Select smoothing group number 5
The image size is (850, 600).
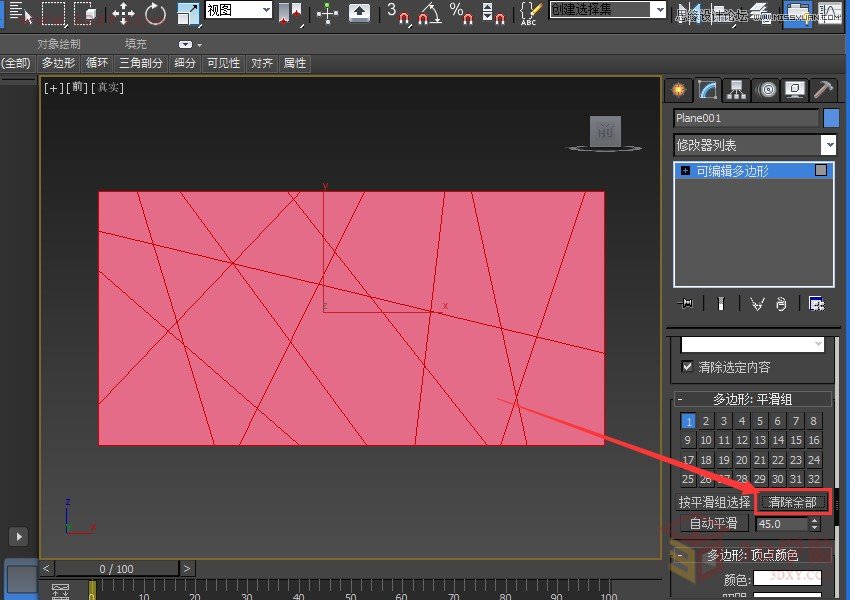[760, 421]
